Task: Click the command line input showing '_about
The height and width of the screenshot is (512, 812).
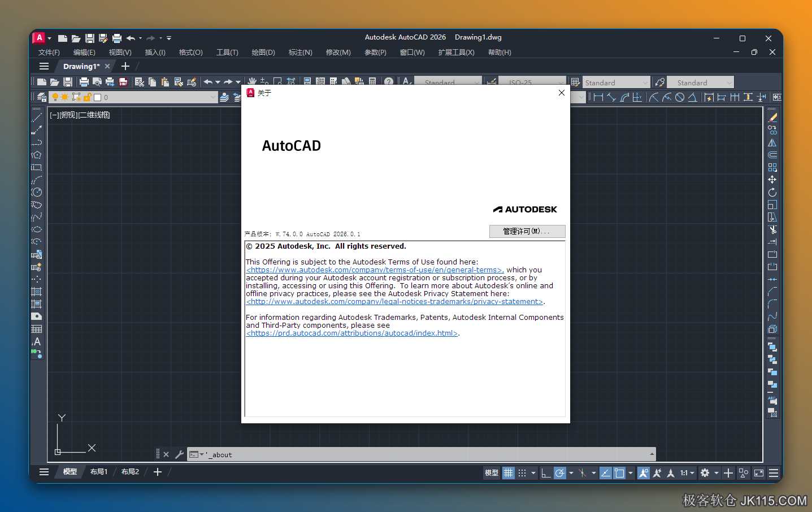Action: (x=421, y=454)
